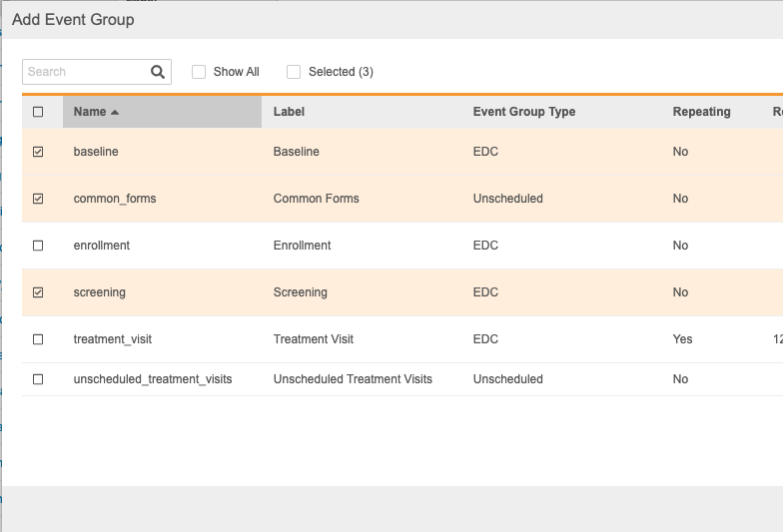Deselect the screening row checkbox
The width and height of the screenshot is (783, 532).
(39, 292)
